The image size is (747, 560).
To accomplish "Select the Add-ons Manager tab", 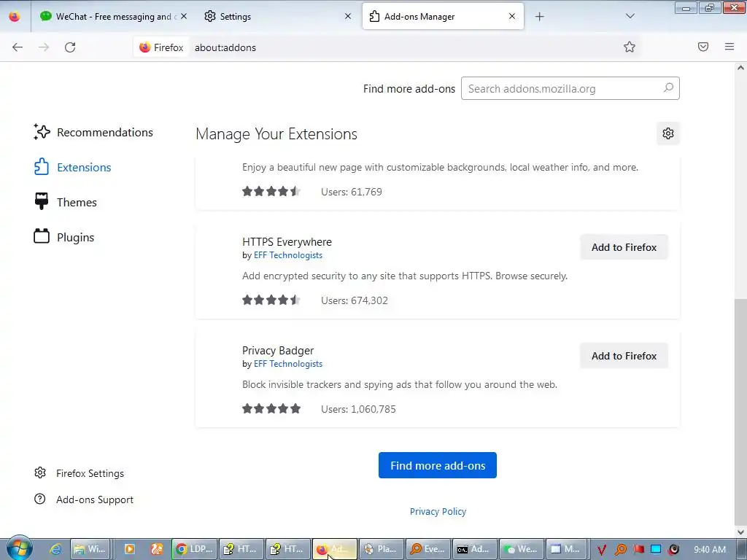I will [443, 17].
